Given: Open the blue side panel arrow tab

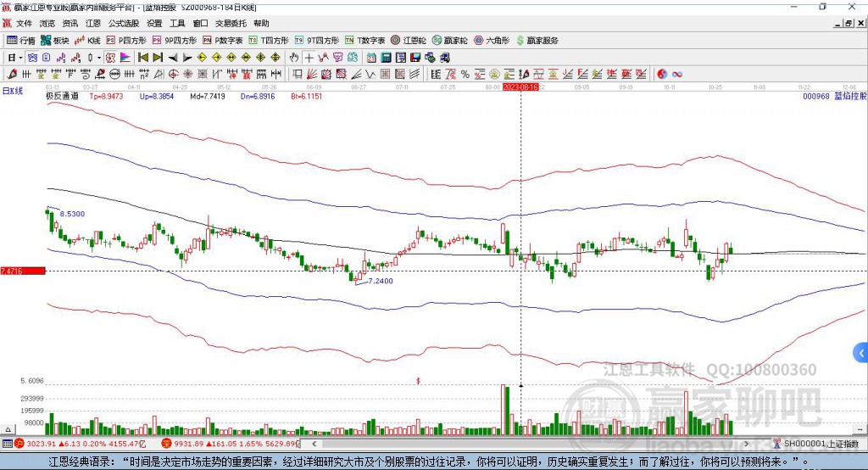Looking at the screenshot, I should click(861, 353).
